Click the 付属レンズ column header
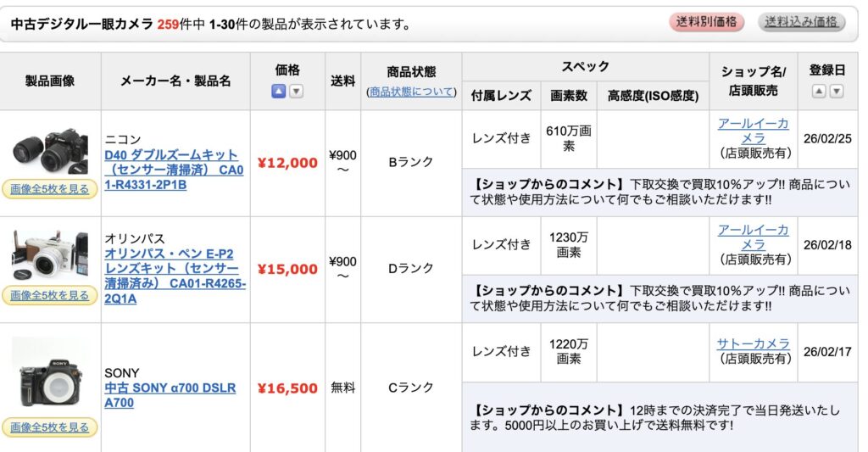This screenshot has height=452, width=868. (501, 96)
